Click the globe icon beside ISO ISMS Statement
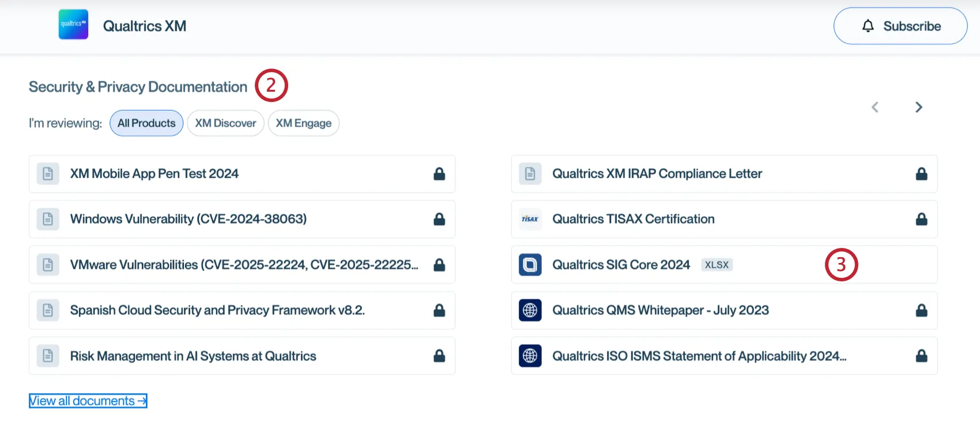The height and width of the screenshot is (429, 980). [530, 356]
